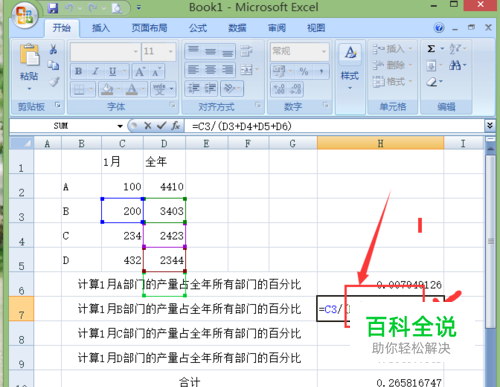This screenshot has width=500, height=387.
Task: Switch to the 审阅 tab
Action: click(x=277, y=28)
